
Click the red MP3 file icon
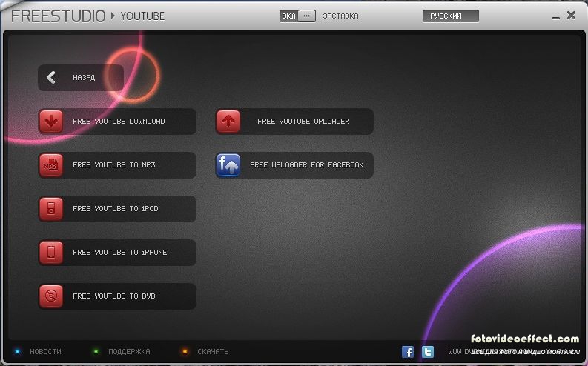point(51,165)
